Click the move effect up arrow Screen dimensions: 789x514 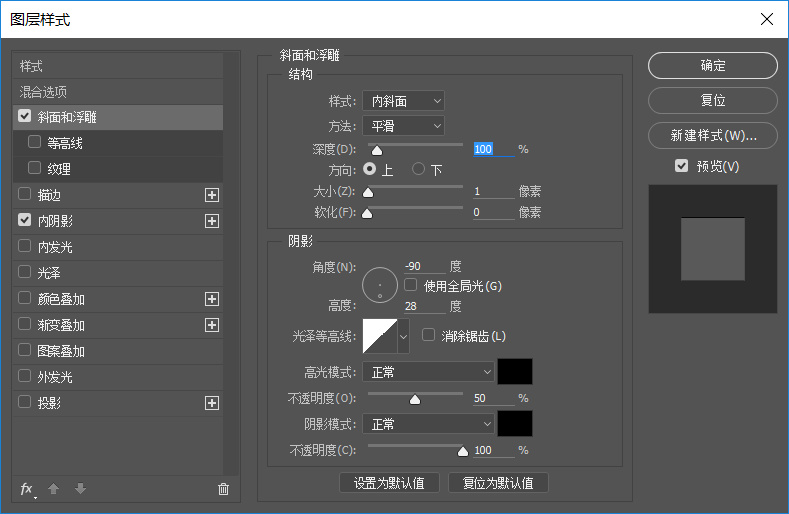tap(54, 488)
